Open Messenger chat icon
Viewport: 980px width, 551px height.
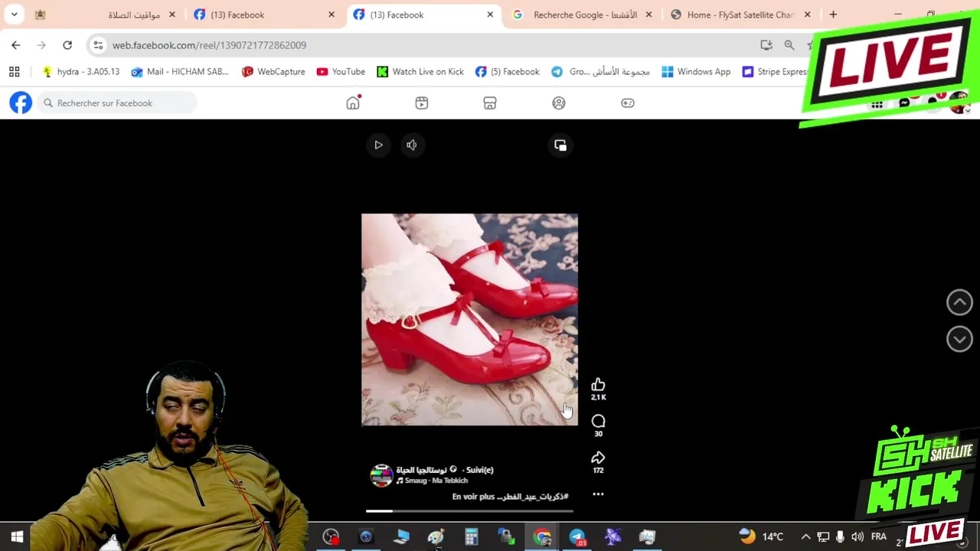[904, 104]
